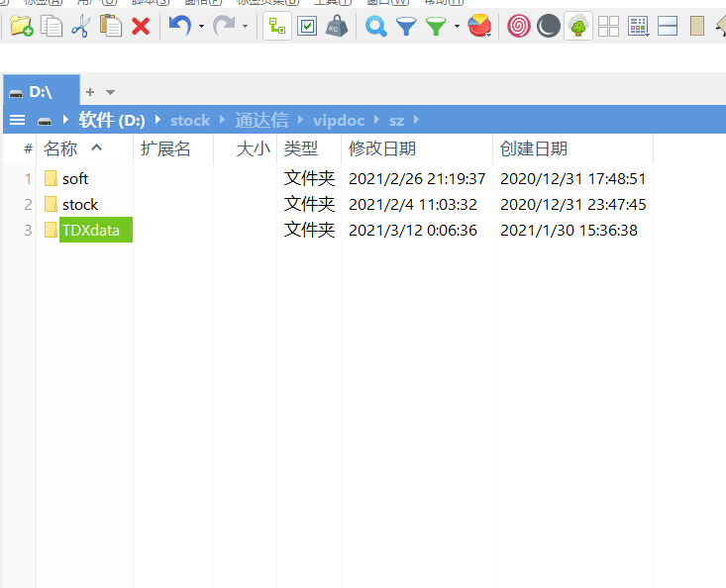The width and height of the screenshot is (726, 588).
Task: Toggle the checkbox selection icon in toolbar
Action: pos(307,27)
